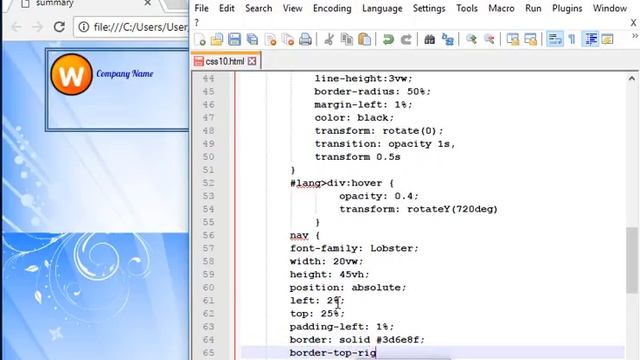Click the 'border-radius: 50%;' line
The image size is (640, 360).
tap(372, 91)
